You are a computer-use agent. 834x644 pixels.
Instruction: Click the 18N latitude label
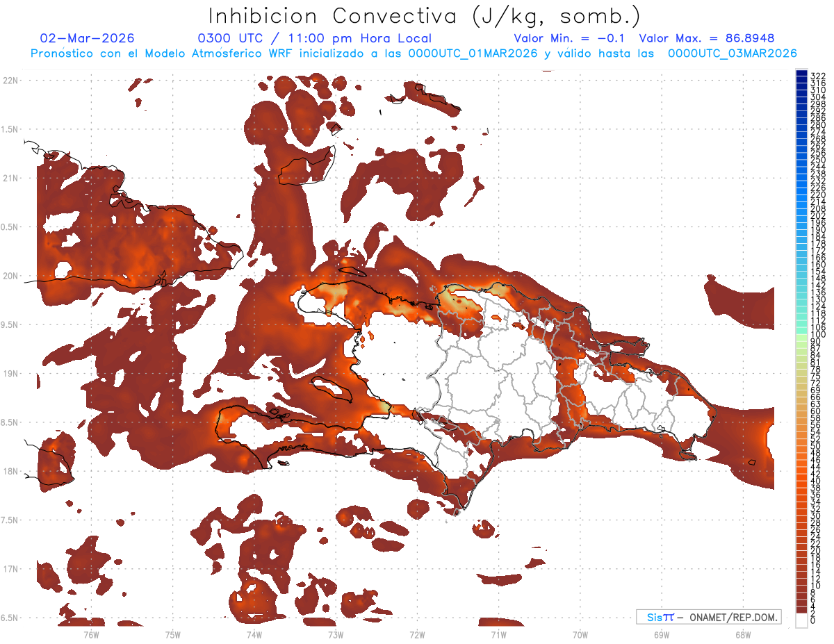(x=10, y=471)
